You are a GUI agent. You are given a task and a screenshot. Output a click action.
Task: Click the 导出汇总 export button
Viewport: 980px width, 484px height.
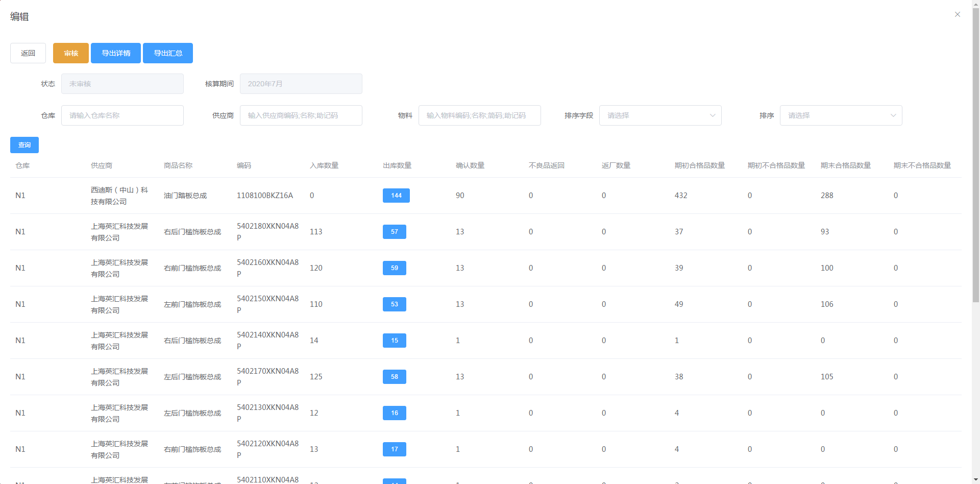click(x=168, y=53)
